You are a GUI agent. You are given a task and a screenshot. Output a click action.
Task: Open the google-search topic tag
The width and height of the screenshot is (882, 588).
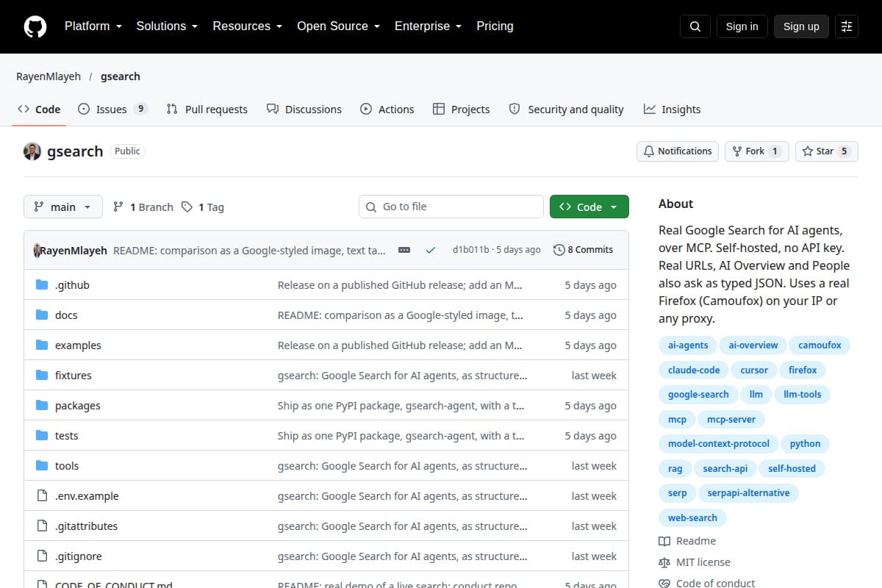point(698,394)
